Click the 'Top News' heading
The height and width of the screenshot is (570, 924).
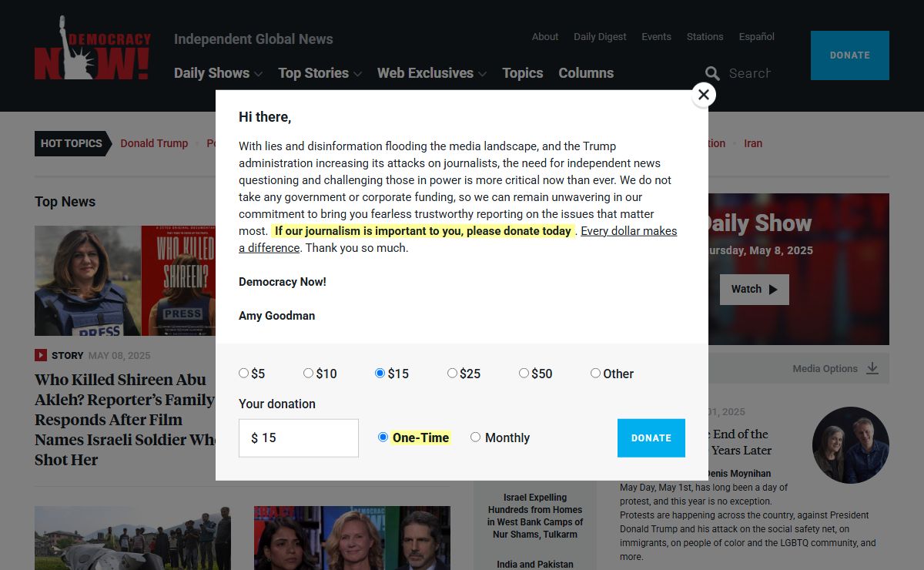point(65,202)
